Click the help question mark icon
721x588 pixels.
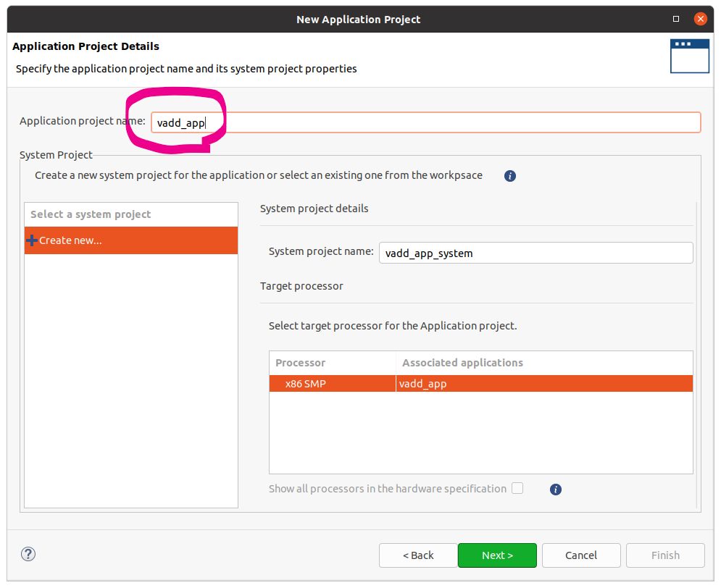click(x=28, y=555)
